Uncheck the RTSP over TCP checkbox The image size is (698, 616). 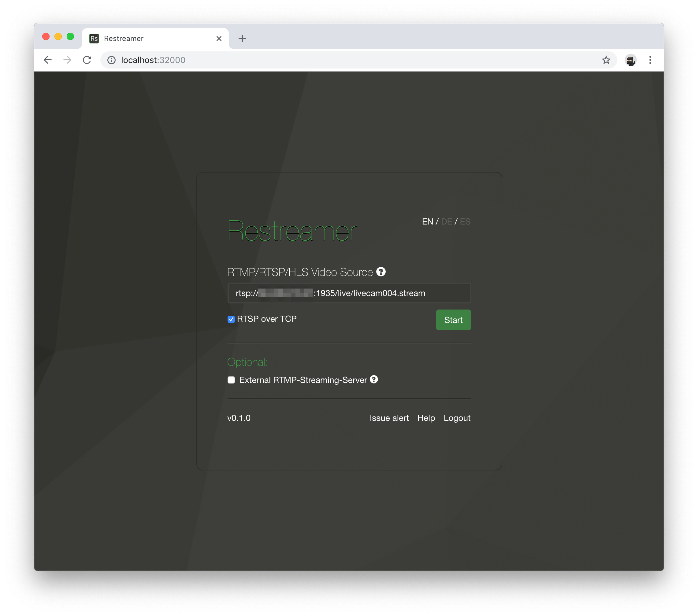click(x=231, y=319)
